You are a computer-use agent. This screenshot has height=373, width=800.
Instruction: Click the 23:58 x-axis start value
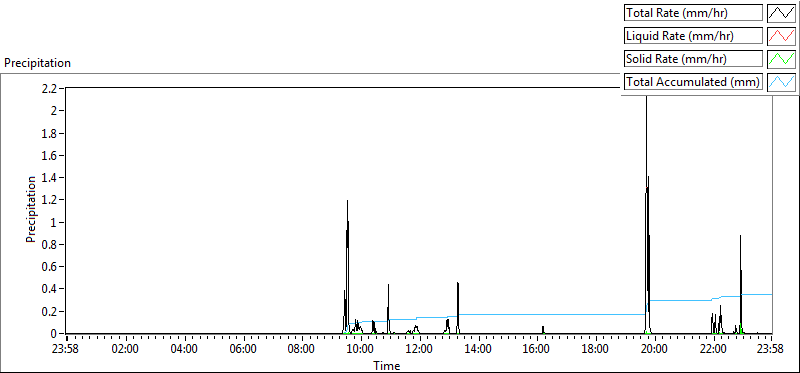coord(66,350)
